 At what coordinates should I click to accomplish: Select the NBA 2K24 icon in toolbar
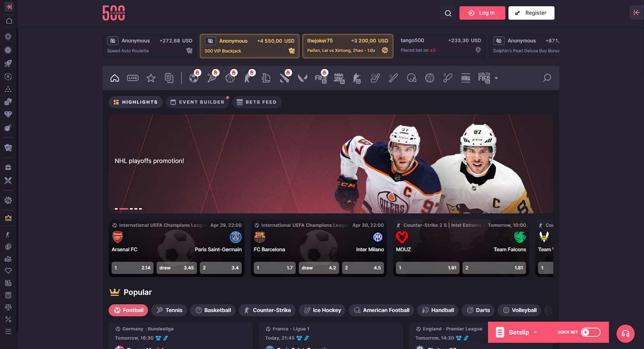339,78
